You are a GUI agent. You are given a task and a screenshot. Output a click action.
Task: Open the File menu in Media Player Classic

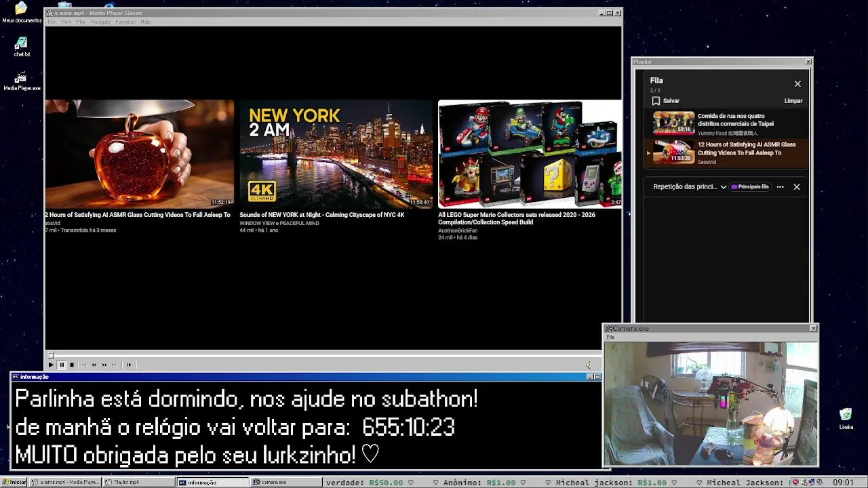pos(52,22)
